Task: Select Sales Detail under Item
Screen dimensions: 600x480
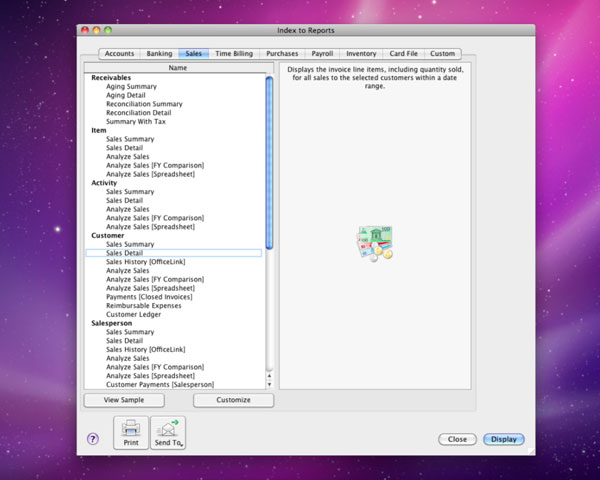Action: (x=124, y=148)
